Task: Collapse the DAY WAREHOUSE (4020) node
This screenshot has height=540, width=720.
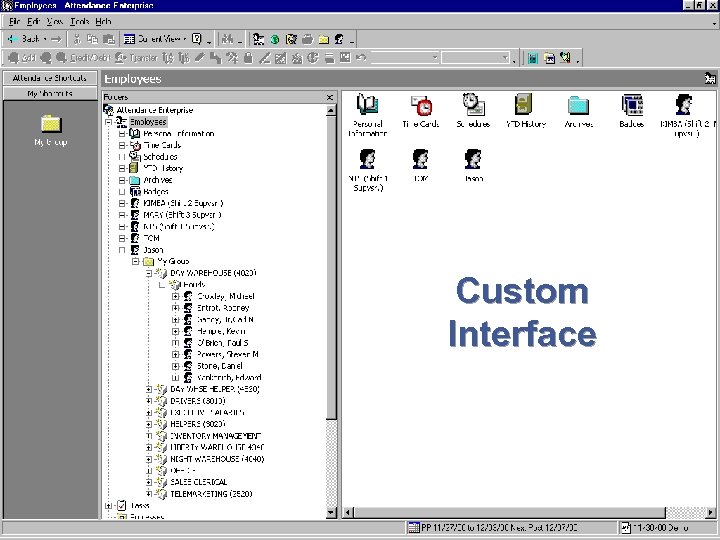Action: (148, 272)
